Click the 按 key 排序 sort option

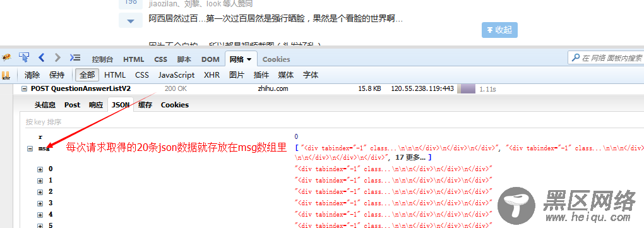click(44, 122)
